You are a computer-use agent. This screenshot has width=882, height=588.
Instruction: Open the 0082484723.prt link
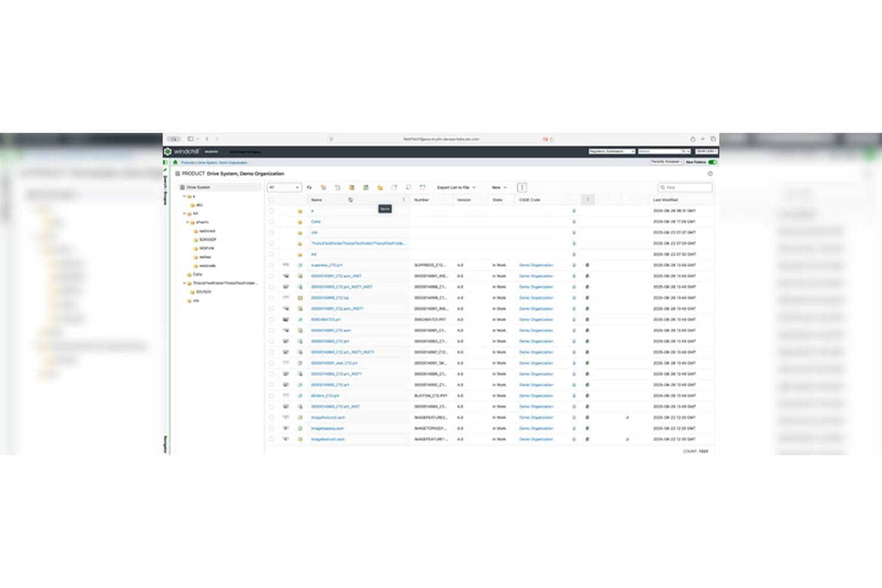tap(325, 320)
